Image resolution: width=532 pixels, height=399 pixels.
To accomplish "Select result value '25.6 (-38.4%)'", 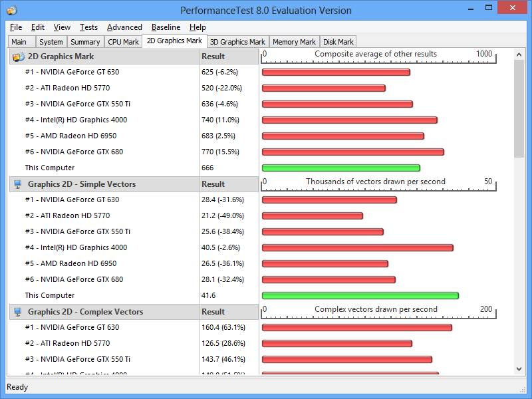I will tap(223, 231).
